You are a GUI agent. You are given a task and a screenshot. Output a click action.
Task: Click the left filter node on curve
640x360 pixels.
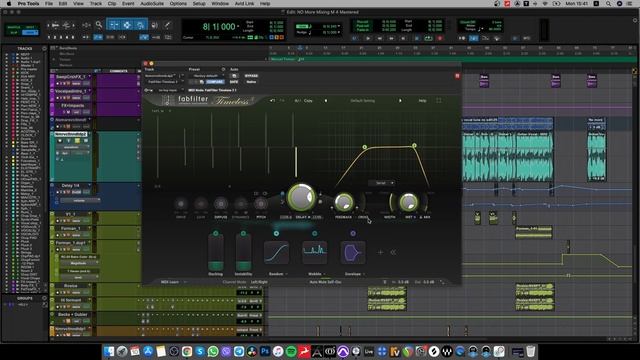pos(364,147)
